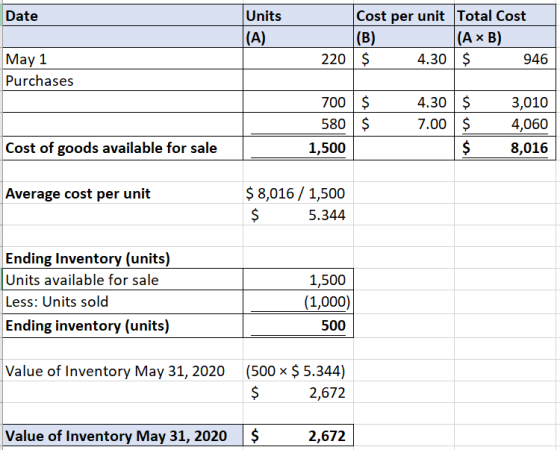Click the '(A × B)' subheader cell
This screenshot has width=560, height=450.
click(x=505, y=37)
